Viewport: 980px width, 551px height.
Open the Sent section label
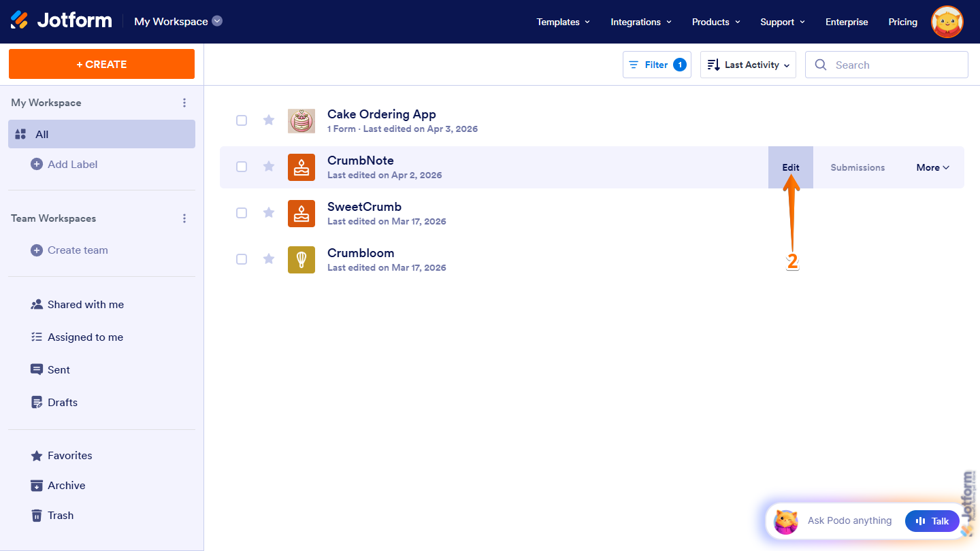pos(59,370)
